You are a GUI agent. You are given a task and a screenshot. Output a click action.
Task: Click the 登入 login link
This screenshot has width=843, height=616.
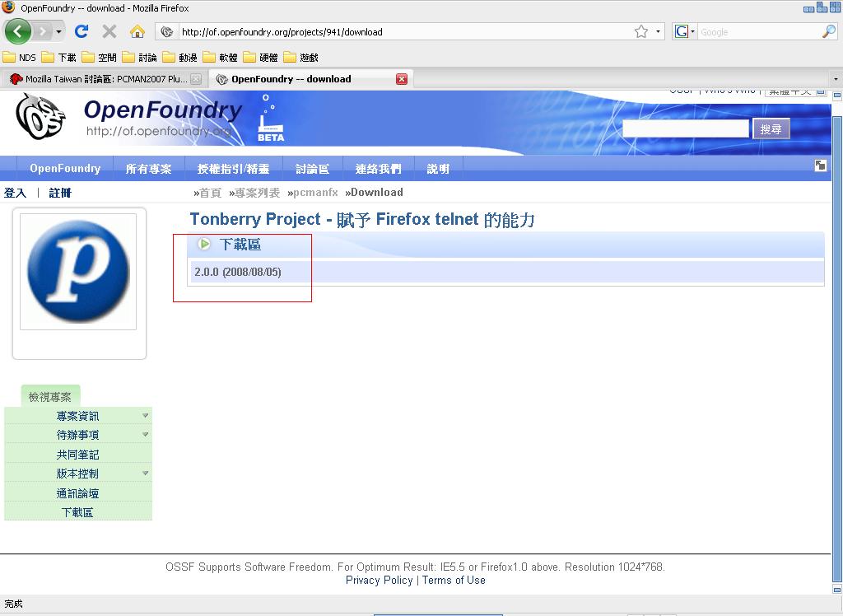[15, 193]
